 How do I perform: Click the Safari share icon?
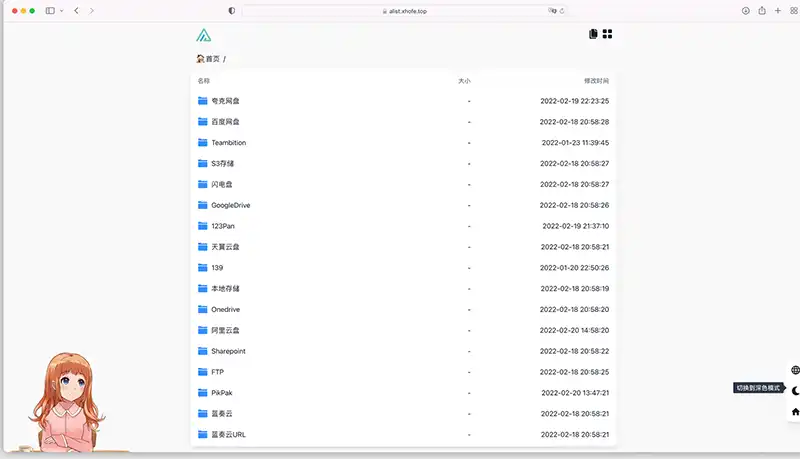[x=762, y=10]
